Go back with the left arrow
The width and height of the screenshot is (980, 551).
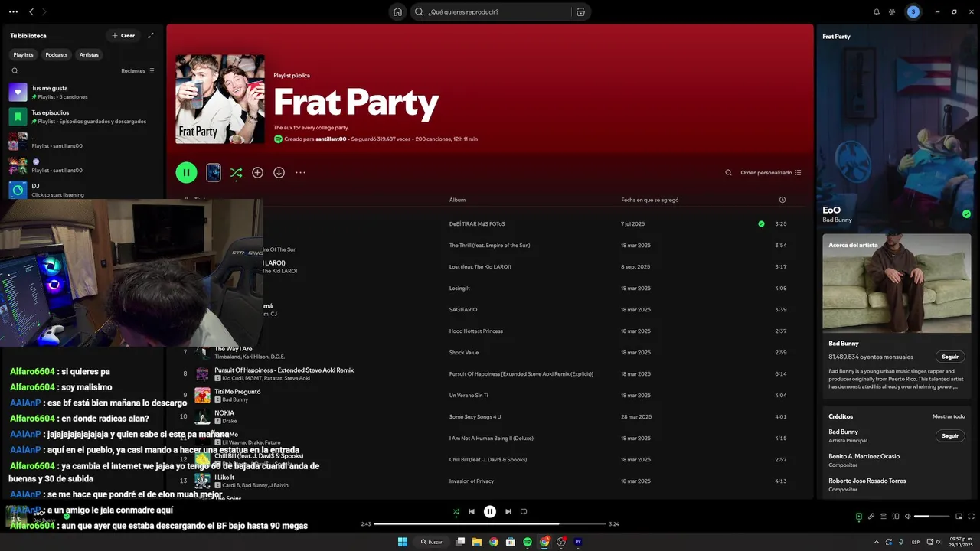pyautogui.click(x=31, y=11)
